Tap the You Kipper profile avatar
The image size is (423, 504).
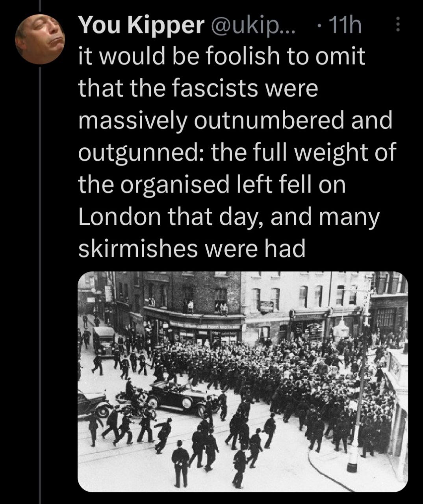(40, 39)
